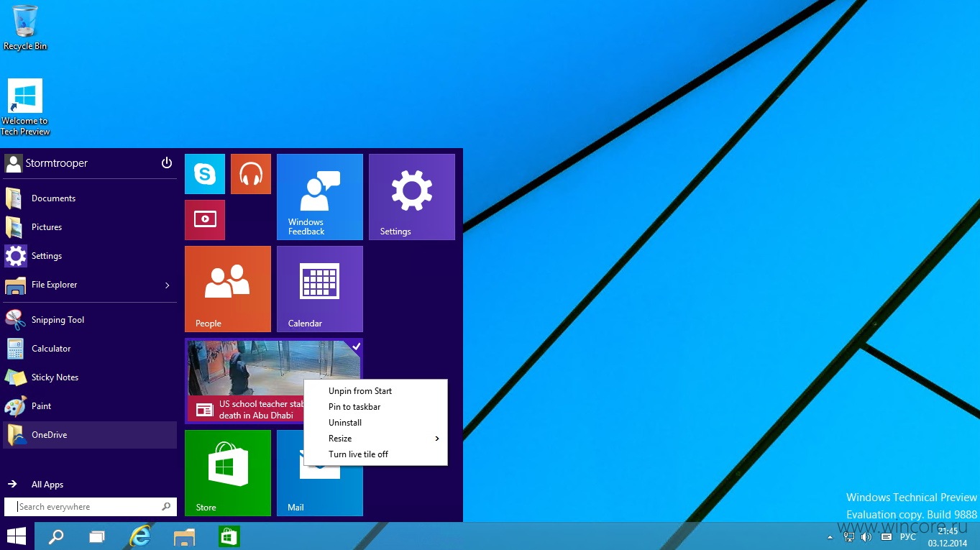Click the search magnifier in Search everywhere box
980x550 pixels.
[166, 507]
